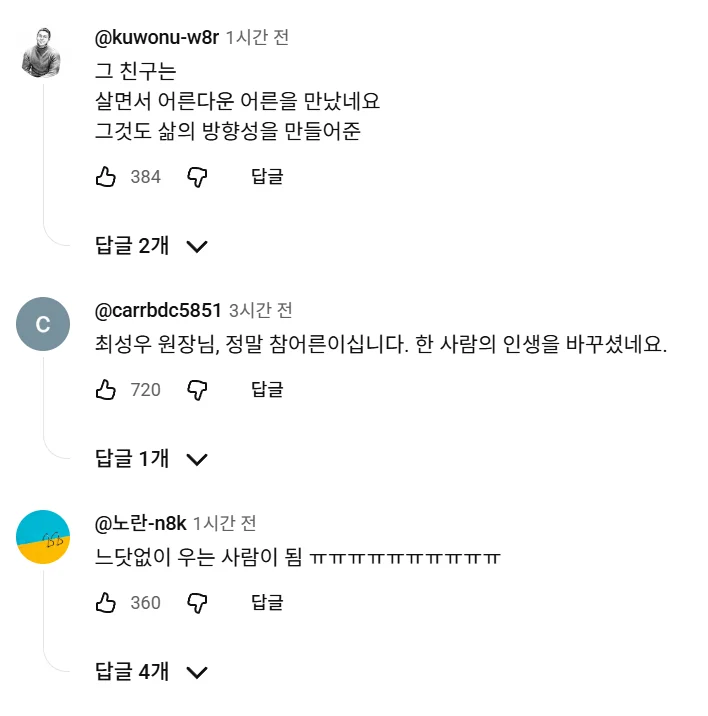Expand the 답글 4개 replies
This screenshot has width=708, height=716.
[x=151, y=672]
